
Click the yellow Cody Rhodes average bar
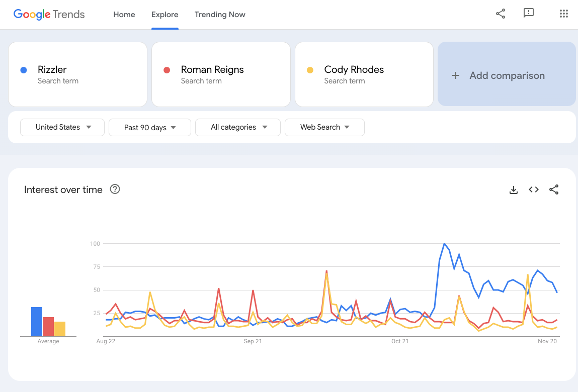point(60,329)
